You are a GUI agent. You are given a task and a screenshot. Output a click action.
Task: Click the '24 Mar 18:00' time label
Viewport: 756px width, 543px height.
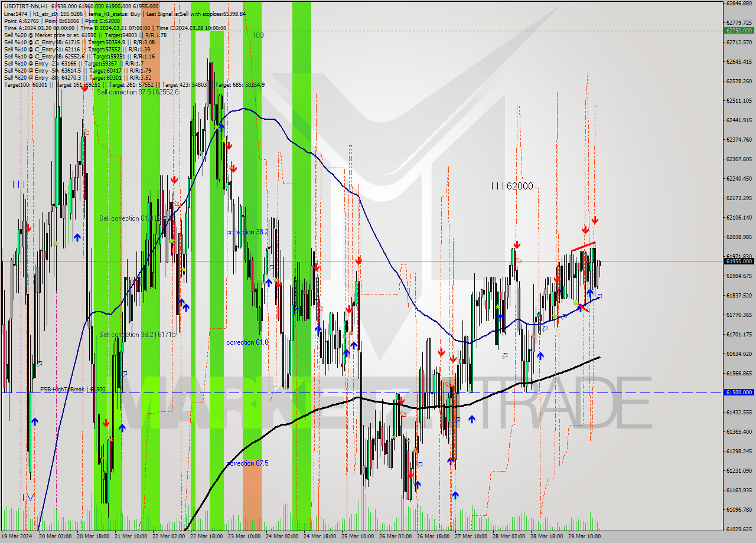[320, 537]
